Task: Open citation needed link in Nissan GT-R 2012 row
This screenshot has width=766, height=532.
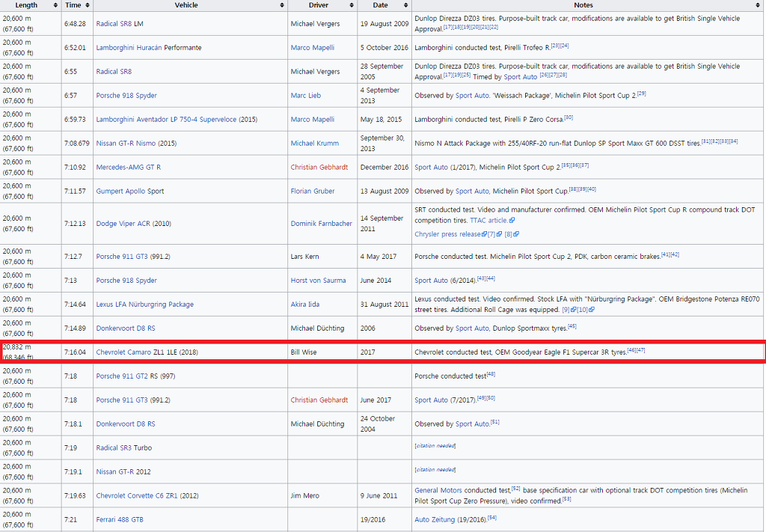Action: (435, 470)
